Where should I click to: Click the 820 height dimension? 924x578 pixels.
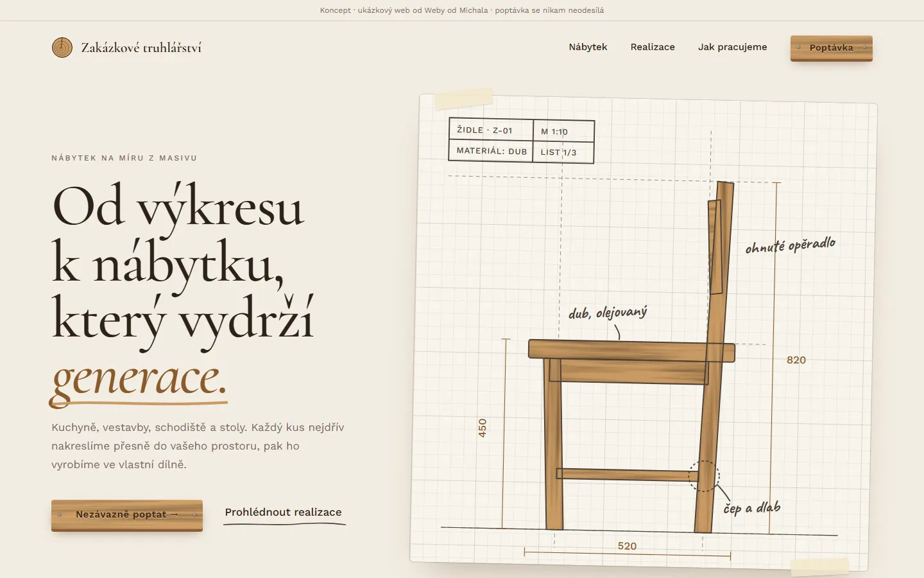click(x=796, y=360)
